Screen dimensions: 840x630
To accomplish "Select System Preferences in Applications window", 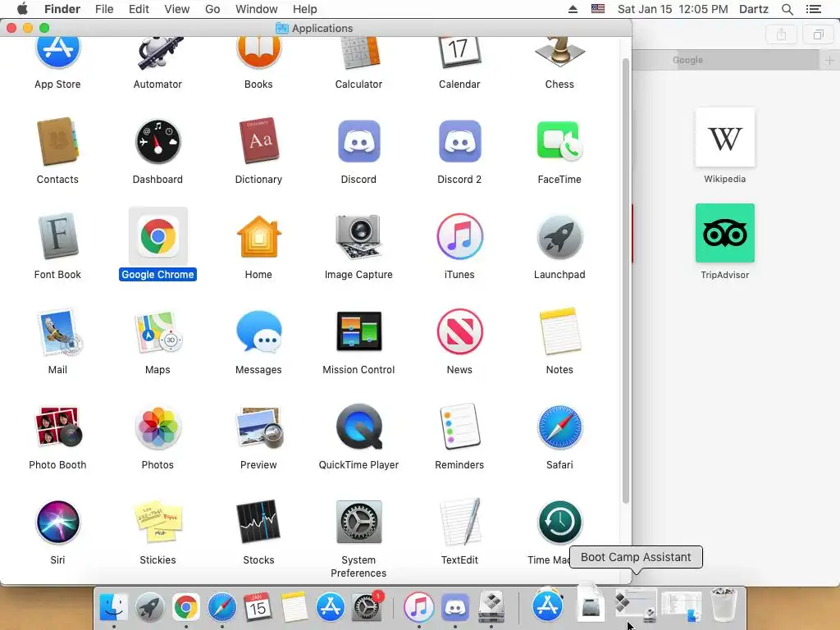I will point(359,522).
